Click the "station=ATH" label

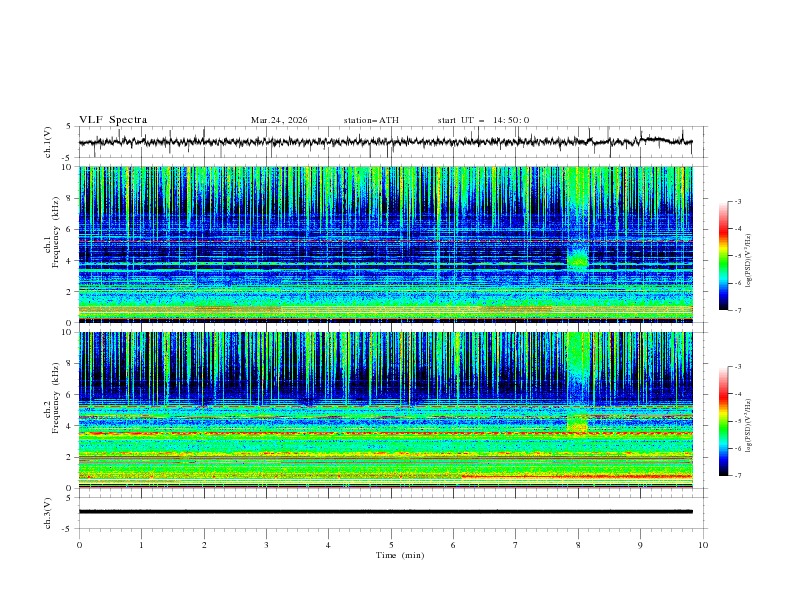point(371,120)
